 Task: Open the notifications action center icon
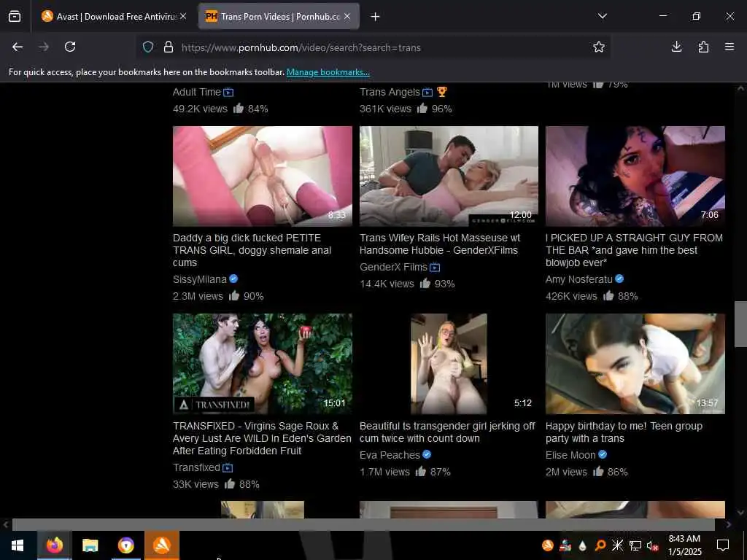pyautogui.click(x=723, y=545)
